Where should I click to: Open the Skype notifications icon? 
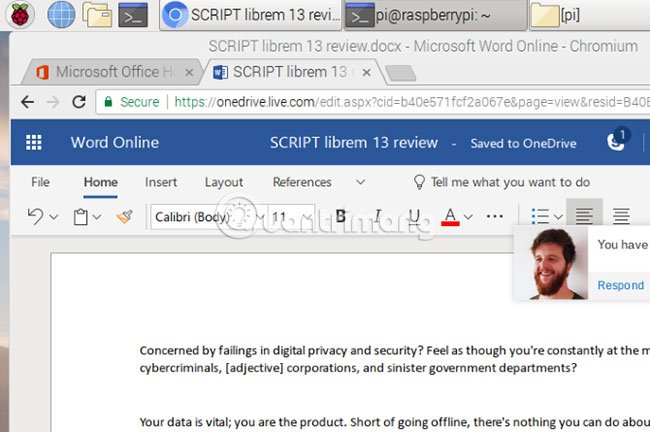(x=617, y=141)
